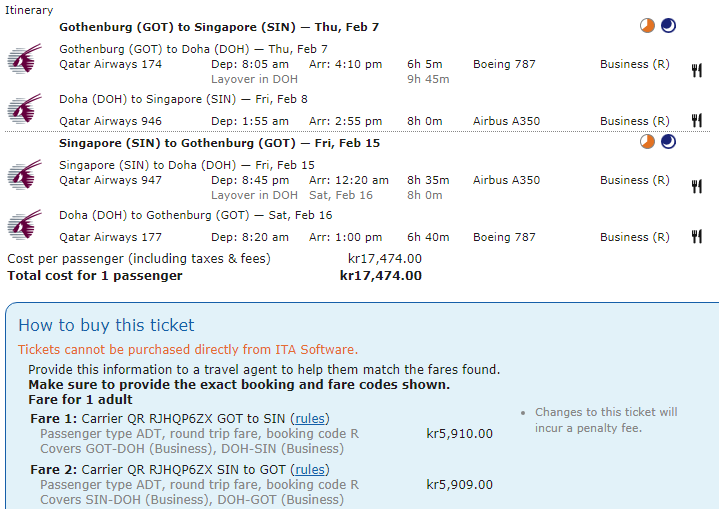This screenshot has height=509, width=719.
Task: Click the Qatar Airways logo for flight 946
Action: click(x=24, y=109)
